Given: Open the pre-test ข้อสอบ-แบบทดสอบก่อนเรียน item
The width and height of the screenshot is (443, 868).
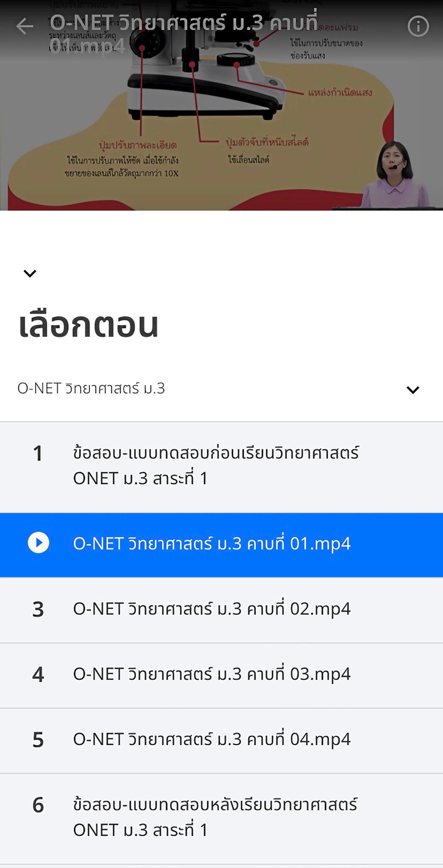Looking at the screenshot, I should point(216,465).
